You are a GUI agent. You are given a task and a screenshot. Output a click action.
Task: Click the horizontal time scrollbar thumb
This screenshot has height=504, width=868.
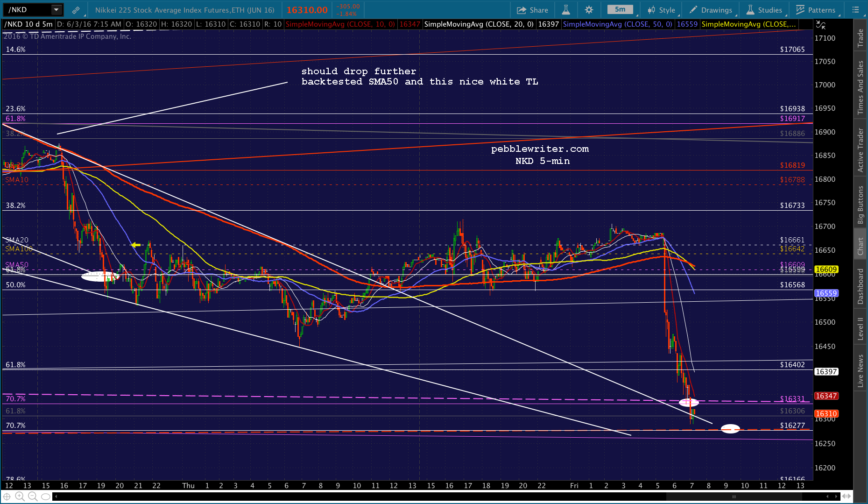click(x=734, y=497)
